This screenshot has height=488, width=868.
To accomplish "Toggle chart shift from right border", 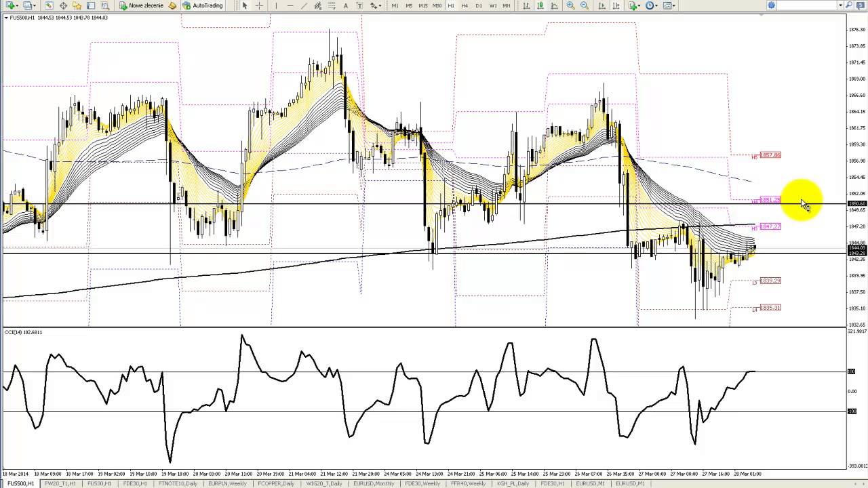I will click(x=616, y=5).
